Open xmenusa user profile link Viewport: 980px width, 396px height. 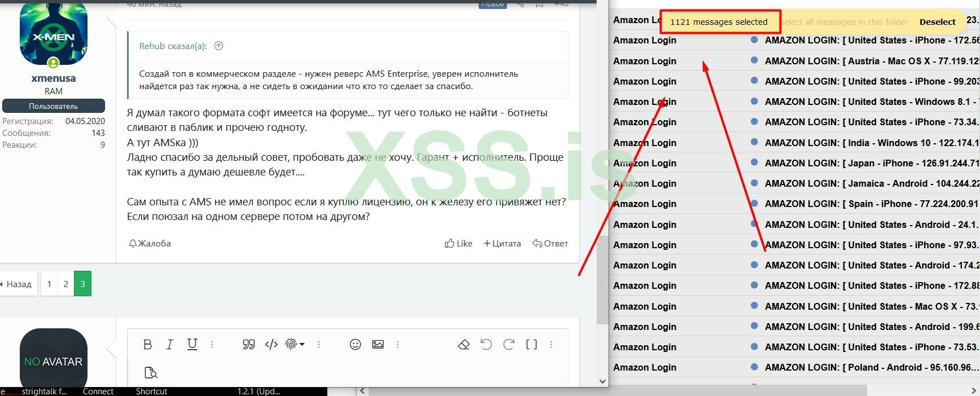click(x=54, y=78)
